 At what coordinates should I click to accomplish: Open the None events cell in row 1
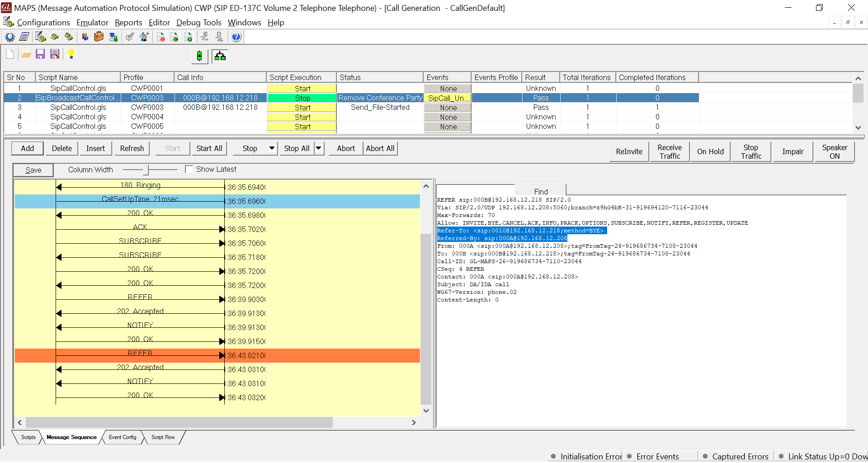pos(448,89)
